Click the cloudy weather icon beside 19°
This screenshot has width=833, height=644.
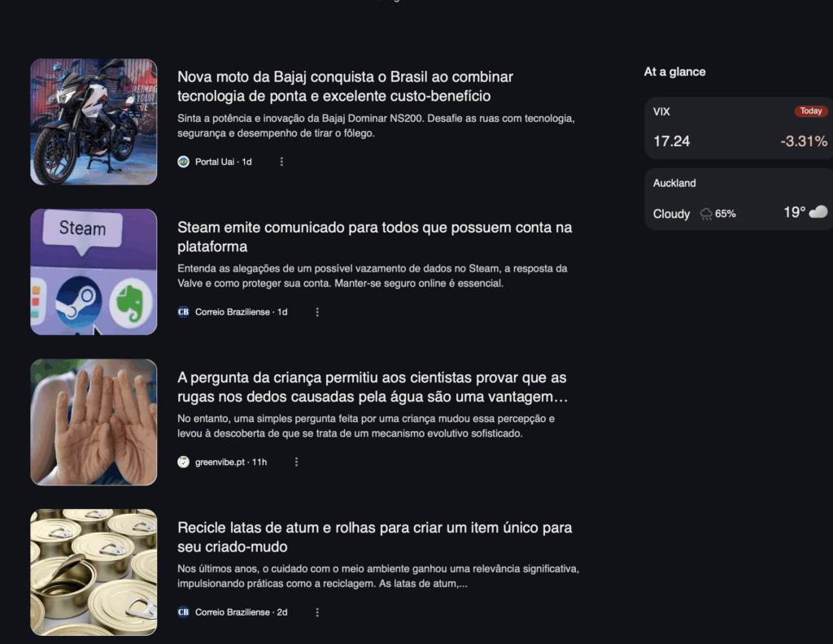[818, 212]
